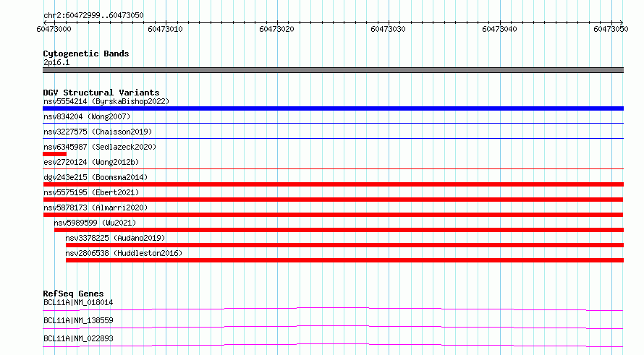Click the gray 2p16.1 cytoband bar
644x355 pixels.
point(333,70)
